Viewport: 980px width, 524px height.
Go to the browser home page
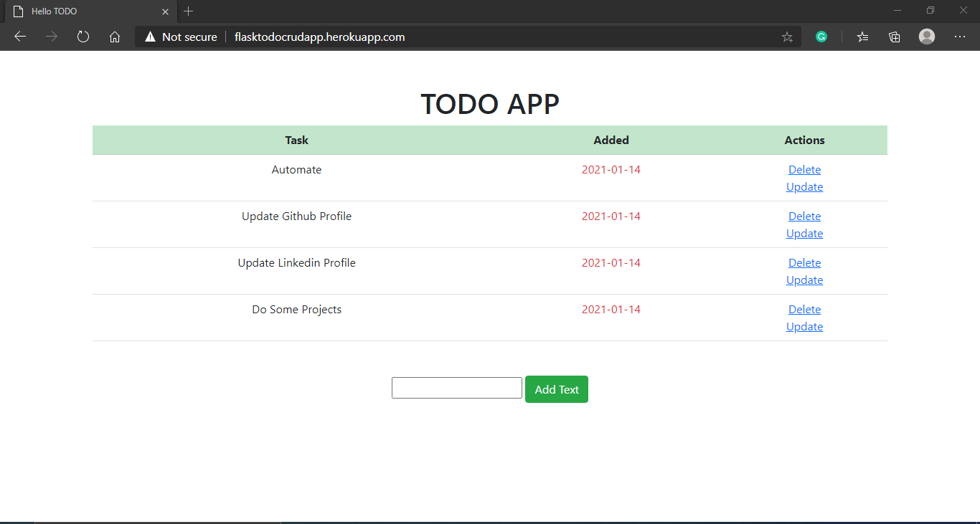tap(115, 37)
